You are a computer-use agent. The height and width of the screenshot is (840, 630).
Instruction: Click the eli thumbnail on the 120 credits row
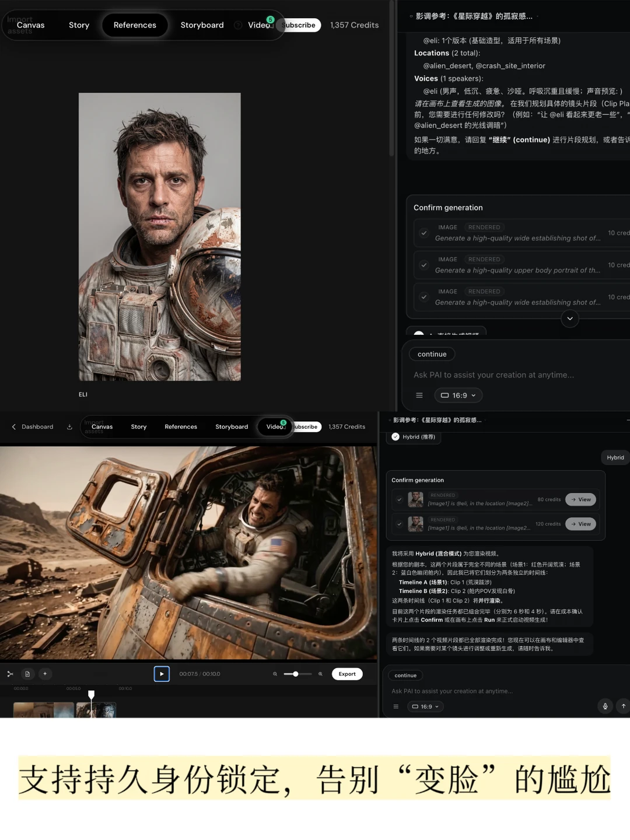pyautogui.click(x=415, y=524)
